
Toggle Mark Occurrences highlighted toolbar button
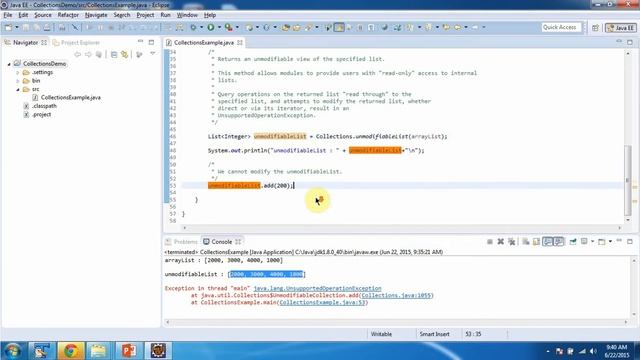(x=339, y=27)
